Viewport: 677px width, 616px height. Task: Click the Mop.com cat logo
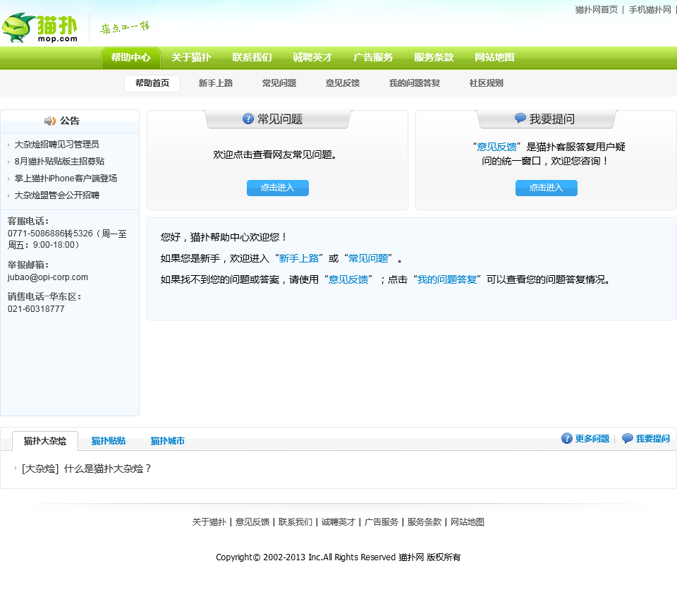[39, 28]
